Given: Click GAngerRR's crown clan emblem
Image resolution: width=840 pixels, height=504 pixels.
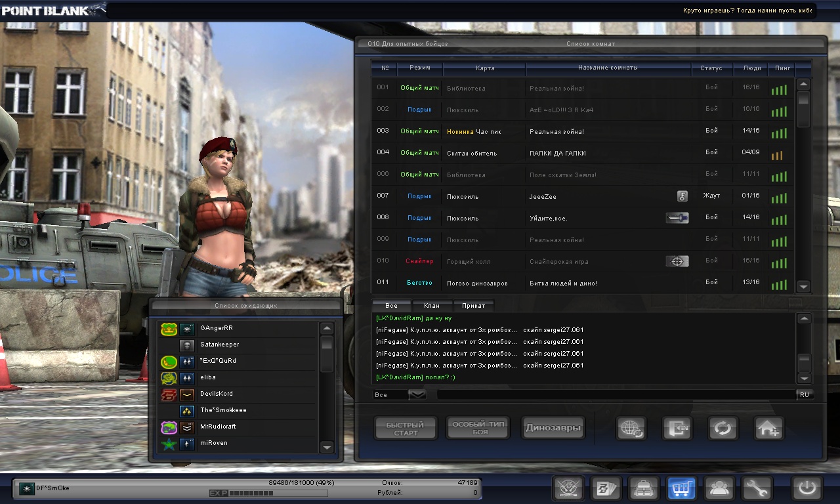Looking at the screenshot, I should 169,328.
